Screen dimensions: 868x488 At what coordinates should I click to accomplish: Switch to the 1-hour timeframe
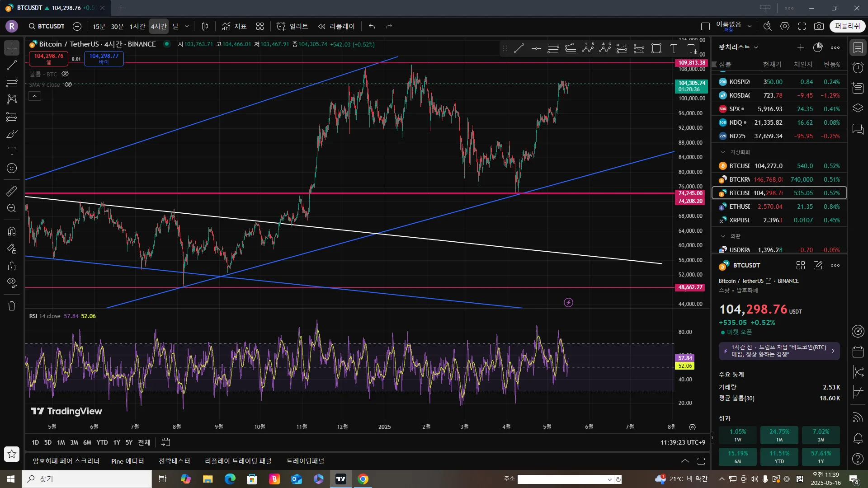(x=137, y=26)
